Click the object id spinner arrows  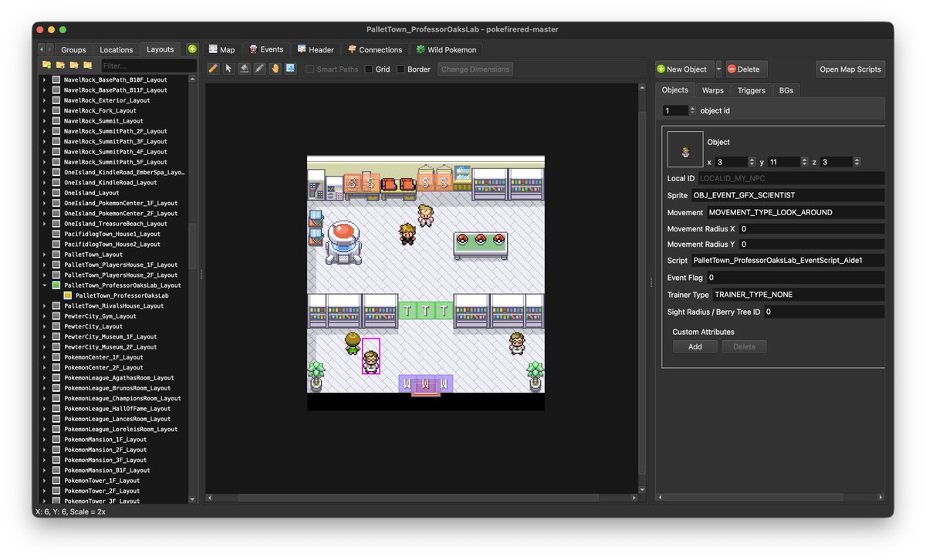[691, 110]
